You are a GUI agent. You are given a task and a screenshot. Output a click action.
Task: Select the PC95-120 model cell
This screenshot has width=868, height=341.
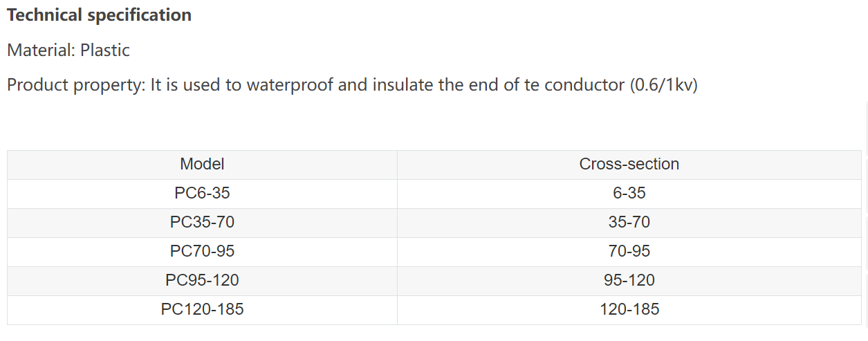click(x=202, y=281)
